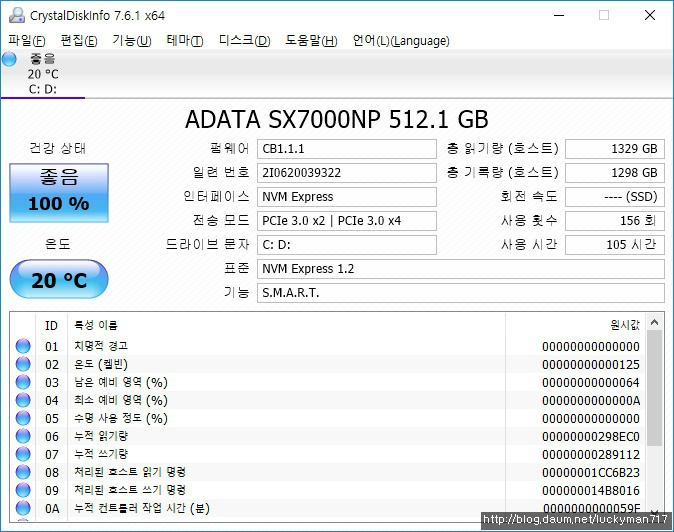Click the blue disk status orb at top
Viewport: 674px width, 532px height.
coord(9,59)
